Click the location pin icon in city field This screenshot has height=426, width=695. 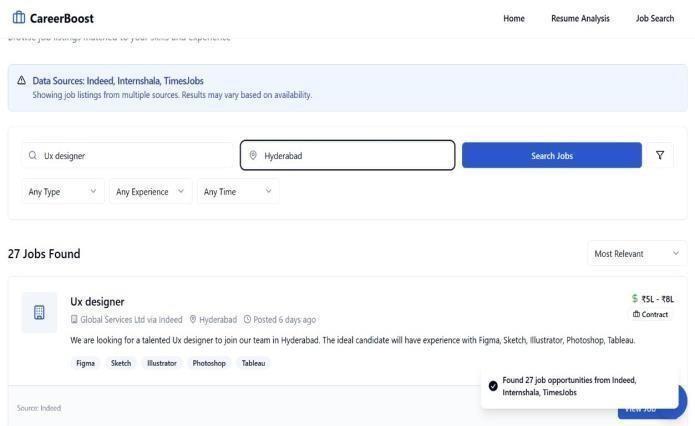[x=253, y=155]
